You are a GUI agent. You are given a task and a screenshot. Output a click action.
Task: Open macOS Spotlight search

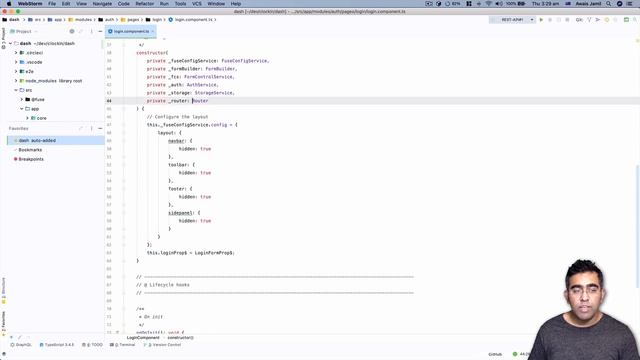609,4
